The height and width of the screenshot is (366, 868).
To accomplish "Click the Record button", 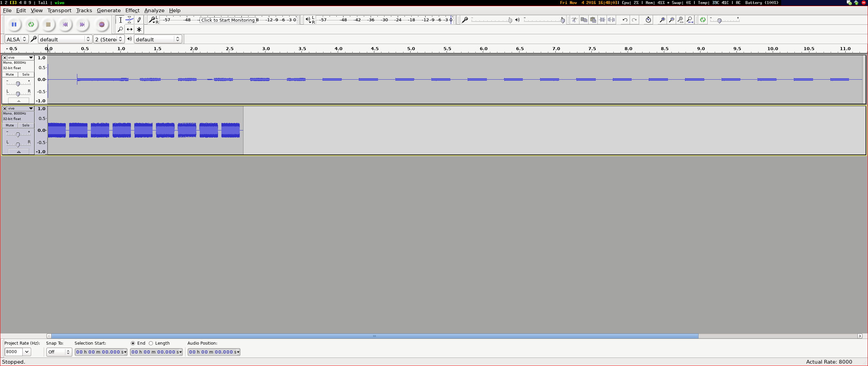I will pyautogui.click(x=101, y=24).
